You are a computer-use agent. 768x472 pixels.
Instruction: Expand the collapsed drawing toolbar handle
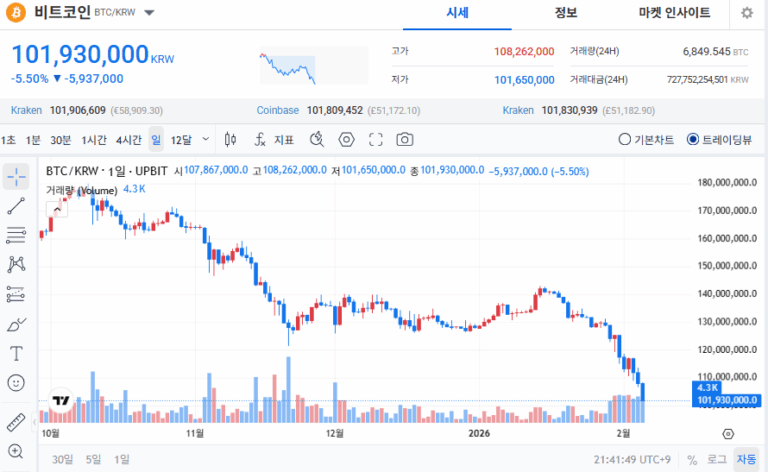coord(34,422)
